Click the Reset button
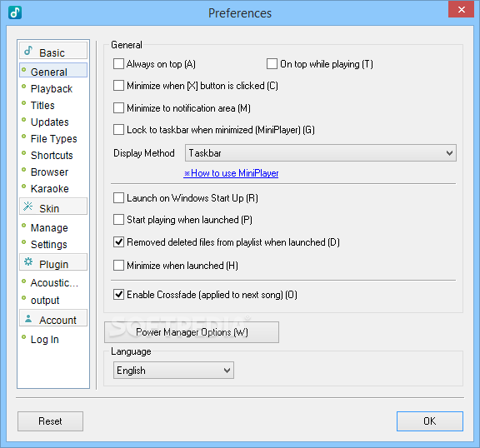 [x=50, y=421]
